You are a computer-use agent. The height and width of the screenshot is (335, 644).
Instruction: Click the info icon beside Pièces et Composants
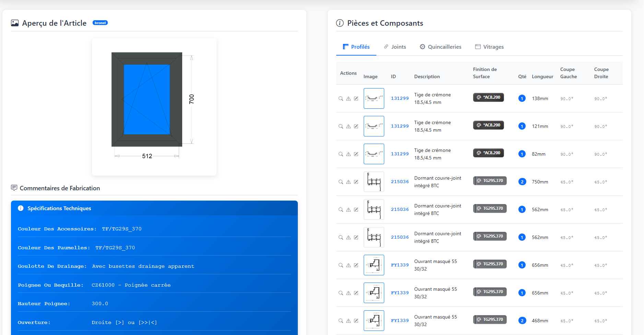[340, 23]
